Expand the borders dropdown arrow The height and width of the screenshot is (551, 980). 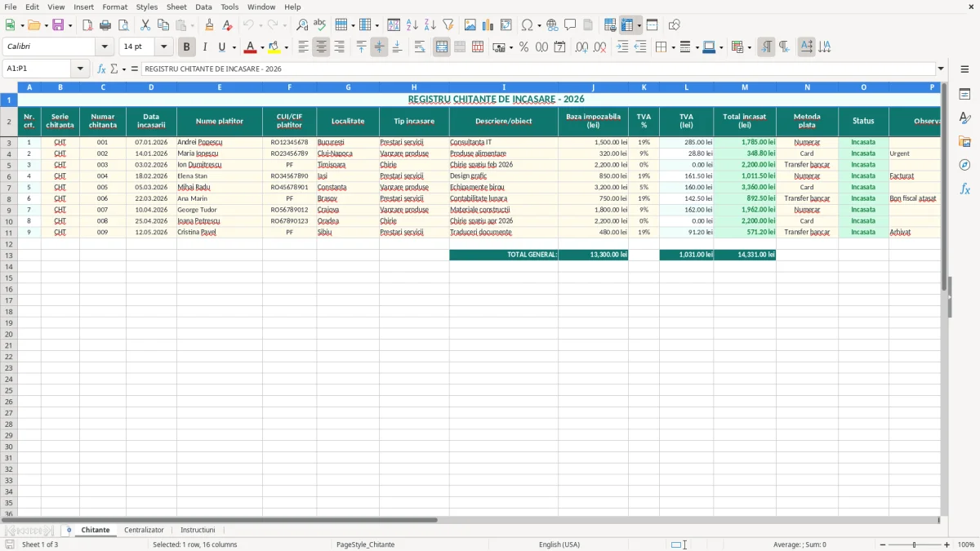672,47
